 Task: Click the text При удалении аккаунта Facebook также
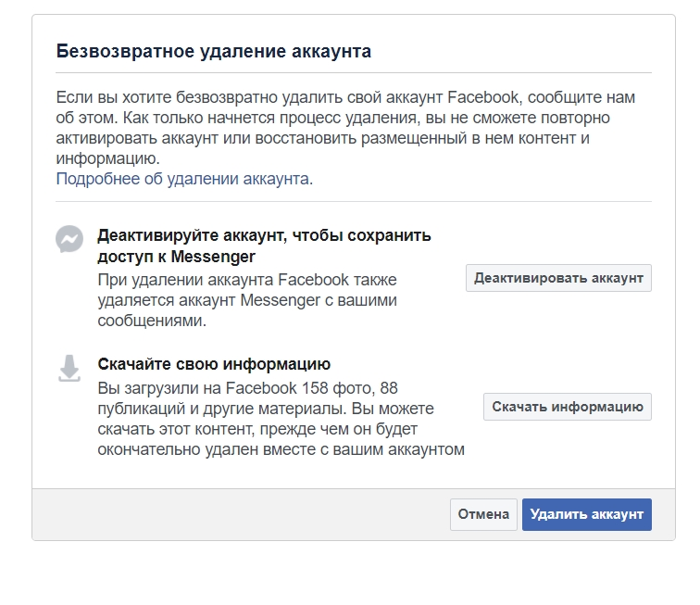click(247, 280)
